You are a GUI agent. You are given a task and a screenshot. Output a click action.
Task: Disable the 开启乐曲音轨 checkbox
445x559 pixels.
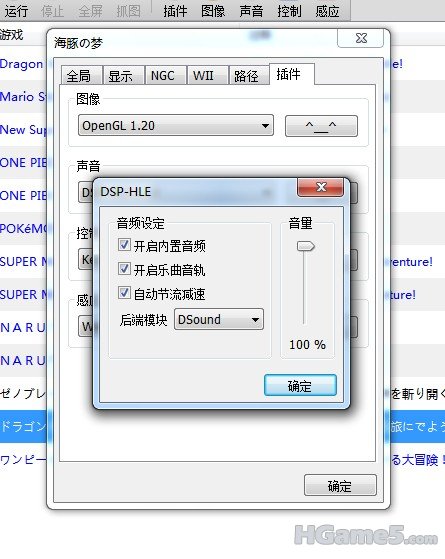pyautogui.click(x=124, y=269)
